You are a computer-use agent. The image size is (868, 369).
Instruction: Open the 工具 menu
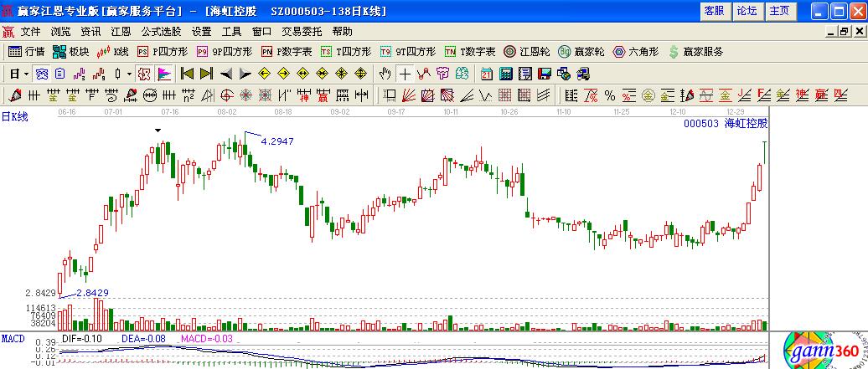(x=231, y=31)
